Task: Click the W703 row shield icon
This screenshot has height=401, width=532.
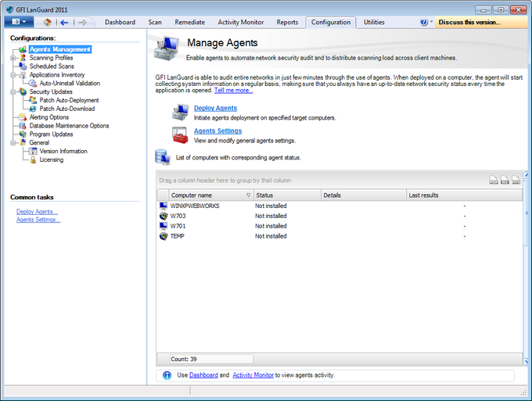Action: (164, 216)
